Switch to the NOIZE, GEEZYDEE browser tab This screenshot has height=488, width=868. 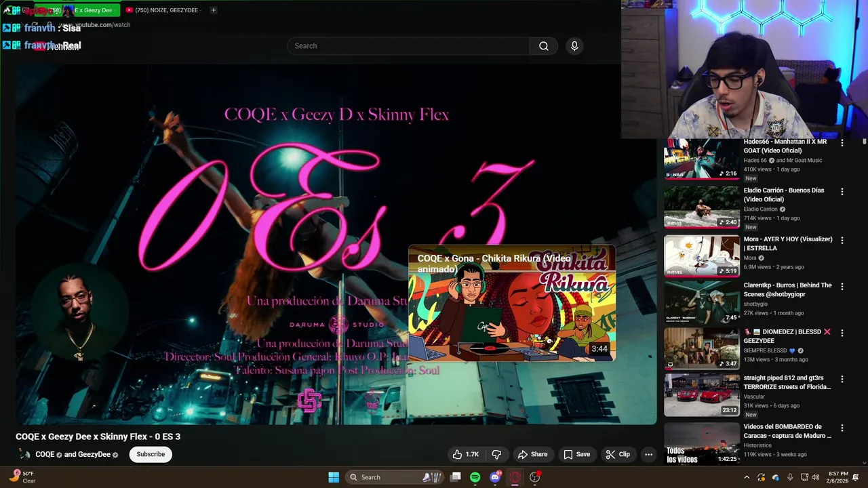[163, 10]
